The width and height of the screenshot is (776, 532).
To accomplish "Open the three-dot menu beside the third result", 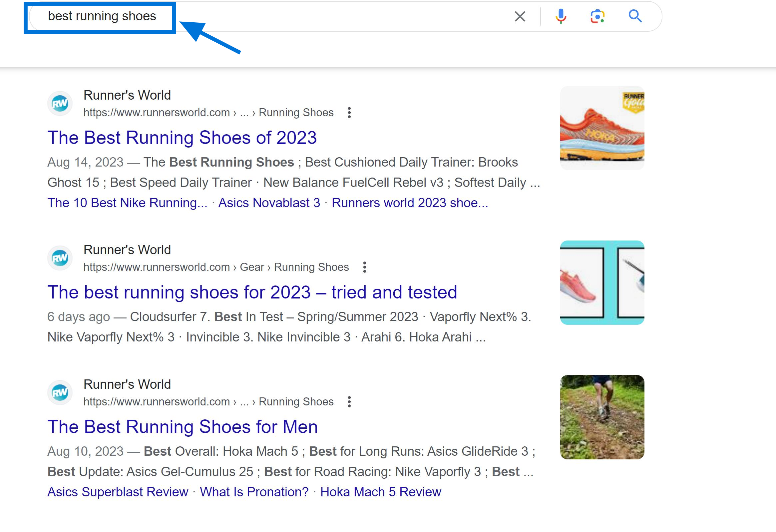I will 349,402.
